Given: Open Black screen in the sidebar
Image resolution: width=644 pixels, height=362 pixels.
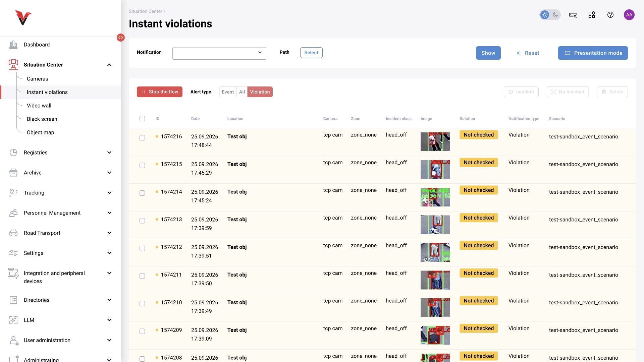Looking at the screenshot, I should [x=42, y=119].
